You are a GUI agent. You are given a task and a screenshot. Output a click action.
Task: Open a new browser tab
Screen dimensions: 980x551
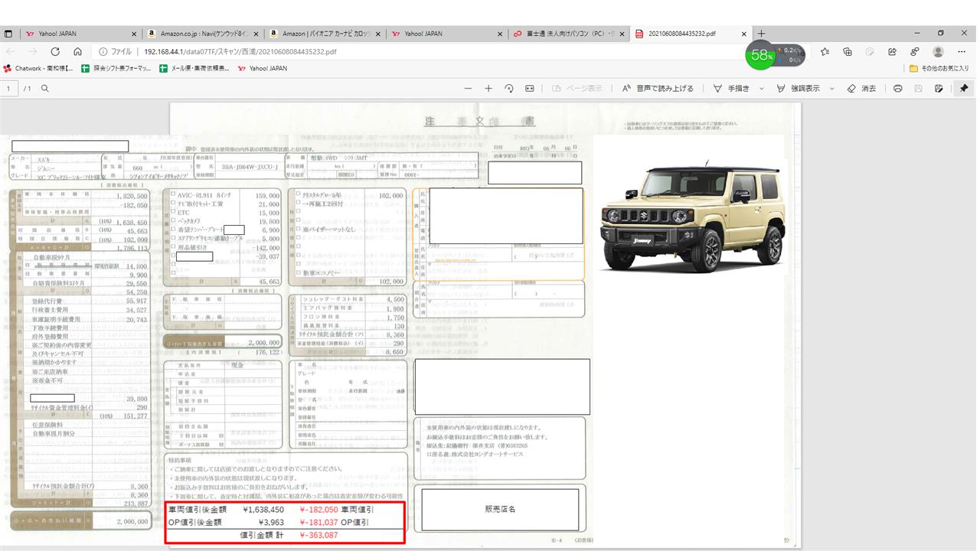tap(761, 34)
